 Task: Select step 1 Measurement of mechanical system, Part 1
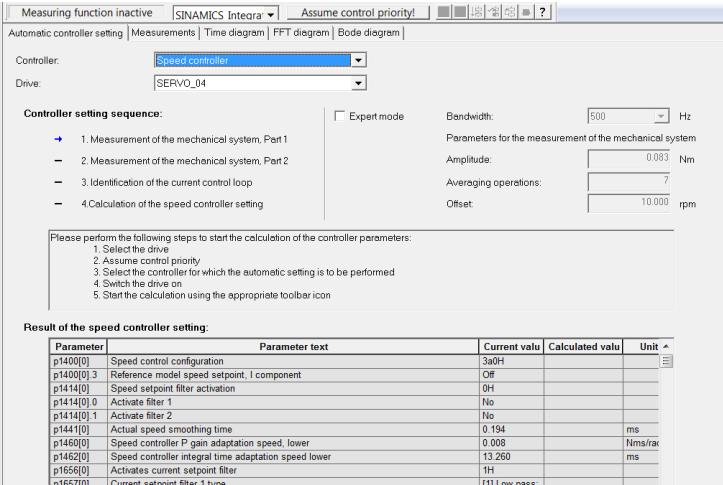pos(184,139)
